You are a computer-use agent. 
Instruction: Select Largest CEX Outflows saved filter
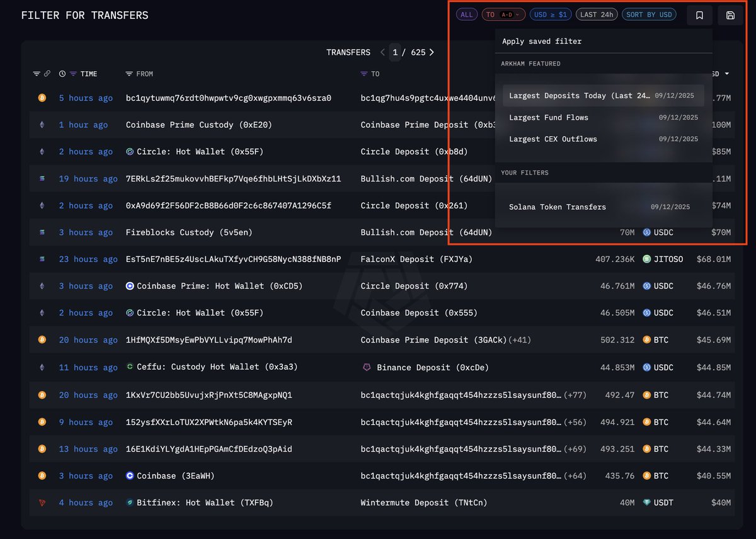[x=604, y=139]
